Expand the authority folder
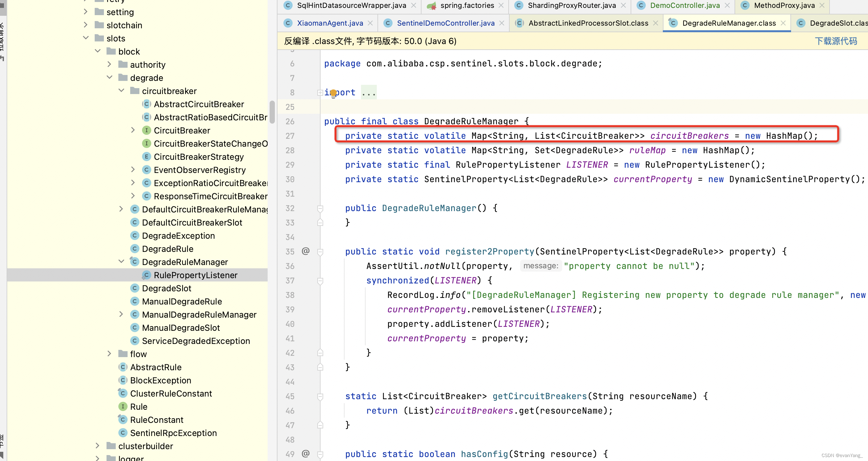Image resolution: width=868 pixels, height=461 pixels. tap(109, 64)
